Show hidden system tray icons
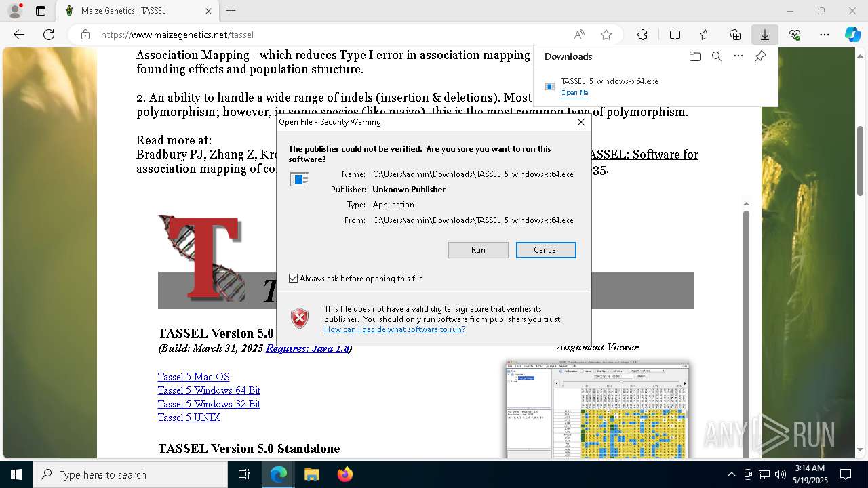 click(731, 474)
